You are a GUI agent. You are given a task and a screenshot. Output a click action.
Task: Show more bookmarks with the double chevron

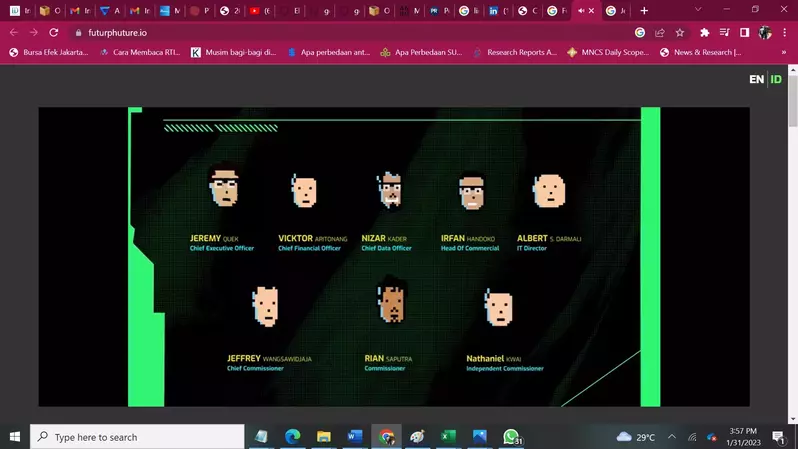[x=784, y=52]
